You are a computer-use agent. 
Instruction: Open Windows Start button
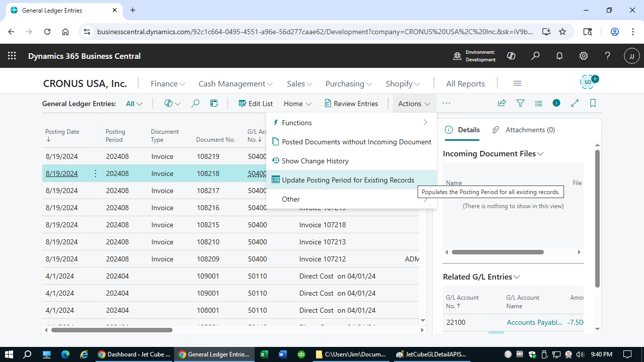[9, 354]
